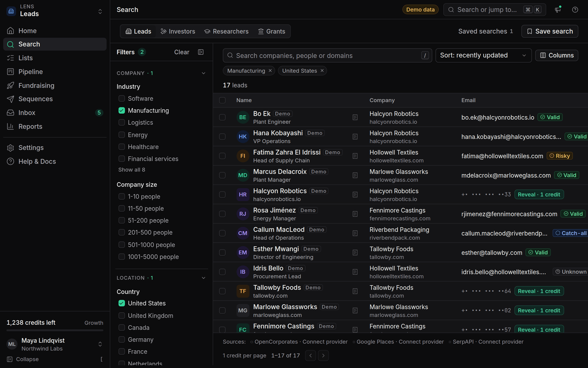This screenshot has width=588, height=368.
Task: Click the HR avatar for Halcyon Robotics
Action: point(243,195)
